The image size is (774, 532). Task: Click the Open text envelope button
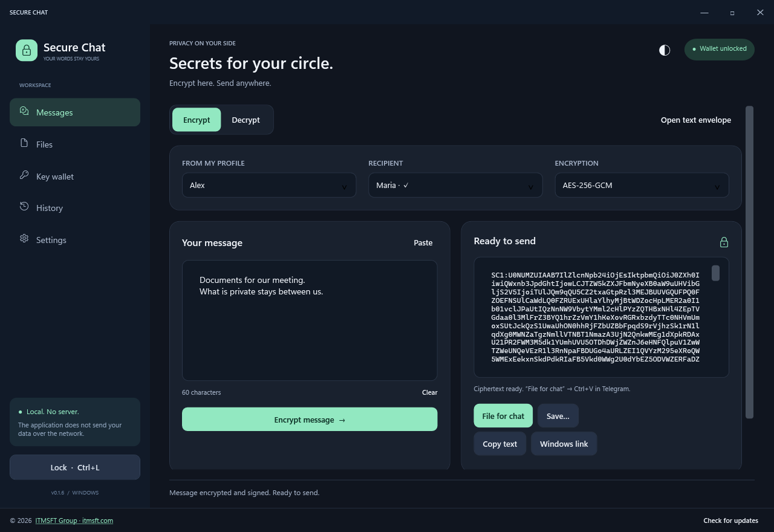(696, 120)
